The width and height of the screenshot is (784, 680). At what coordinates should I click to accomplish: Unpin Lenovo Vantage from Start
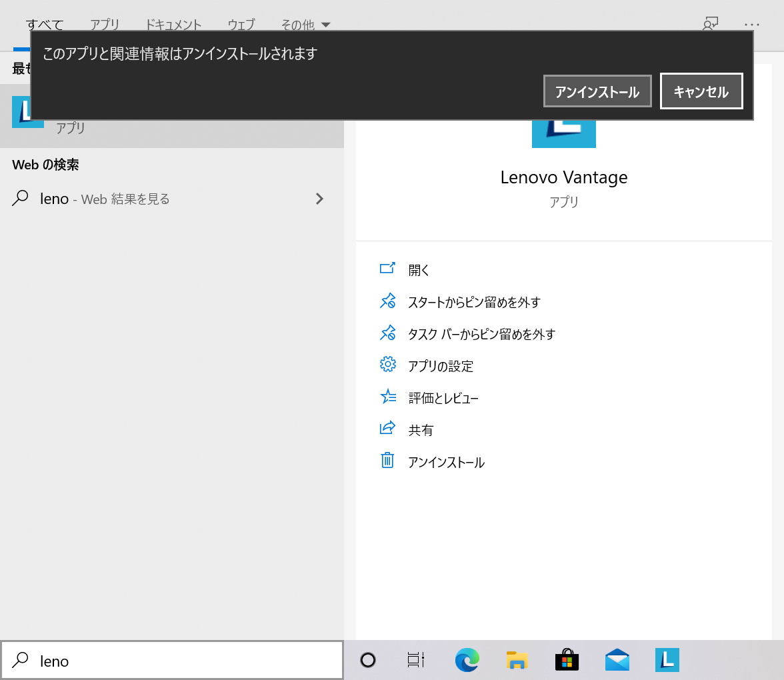point(473,301)
